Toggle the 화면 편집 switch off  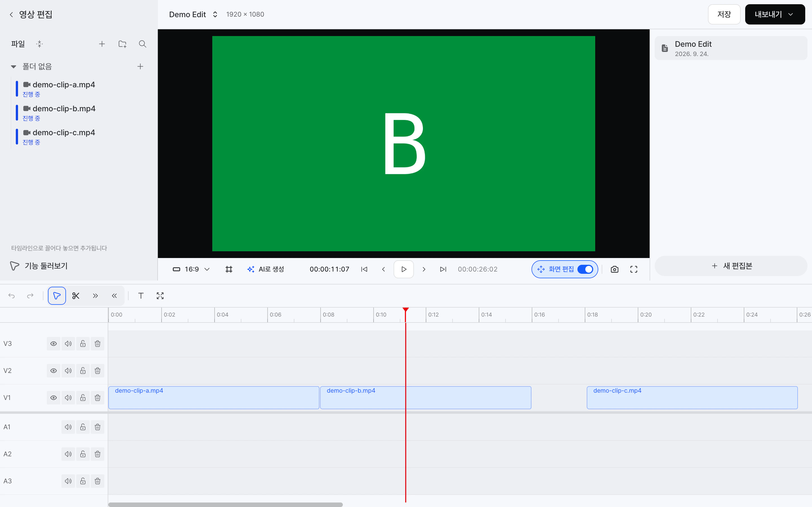(585, 269)
